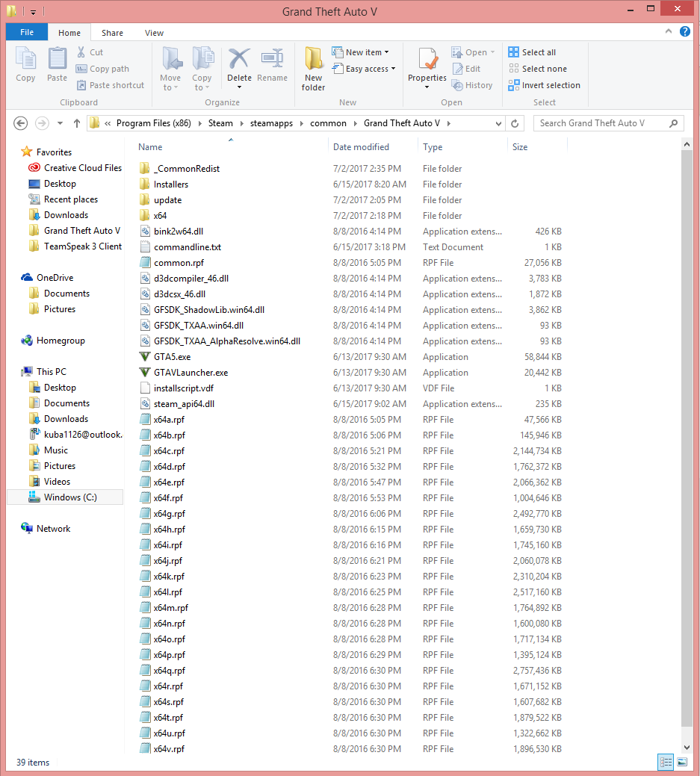
Task: Open the File menu
Action: [27, 32]
